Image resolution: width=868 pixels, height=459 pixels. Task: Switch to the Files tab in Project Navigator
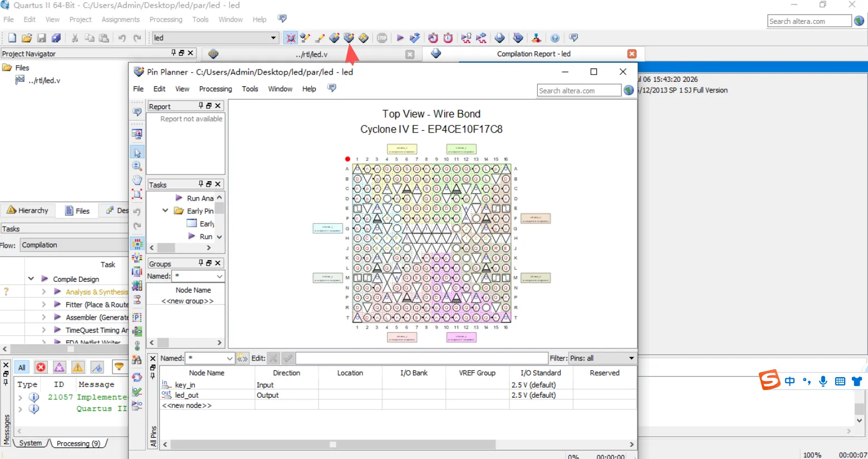coord(77,211)
